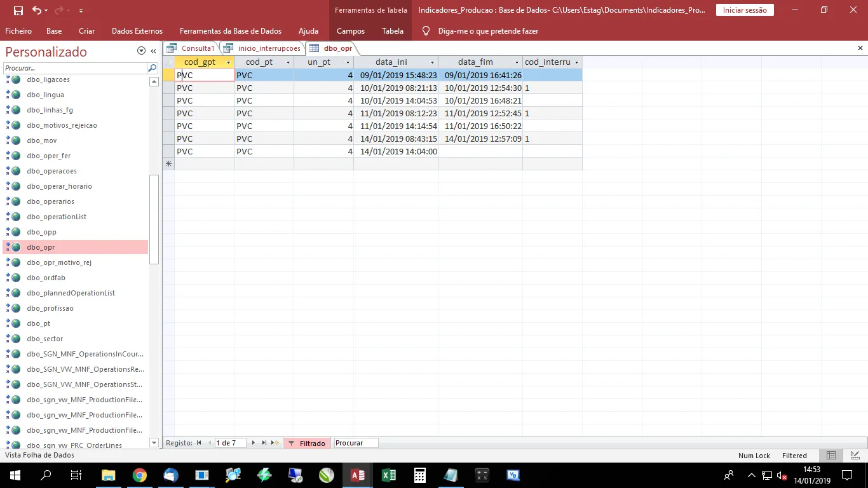The image size is (868, 488).
Task: Collapse navigation pane with double-chevron icon
Action: tap(153, 51)
